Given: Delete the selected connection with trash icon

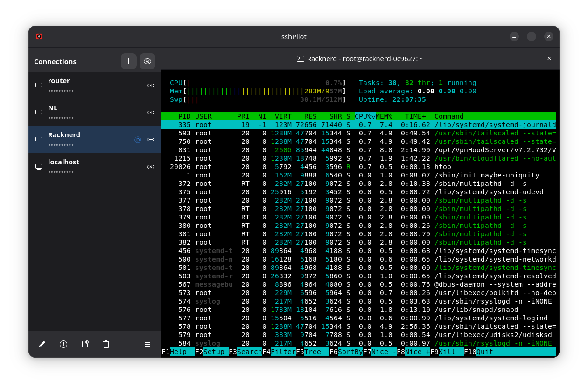Looking at the screenshot, I should coord(106,344).
